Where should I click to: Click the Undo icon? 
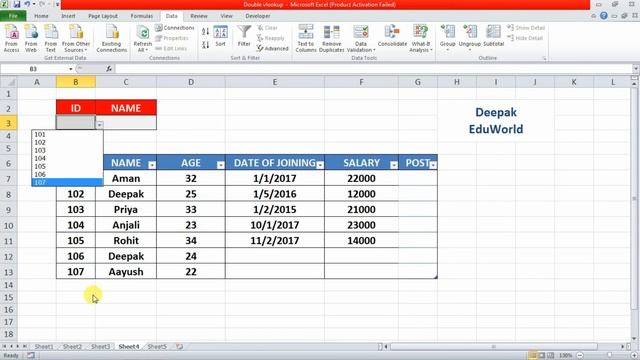[x=27, y=4]
